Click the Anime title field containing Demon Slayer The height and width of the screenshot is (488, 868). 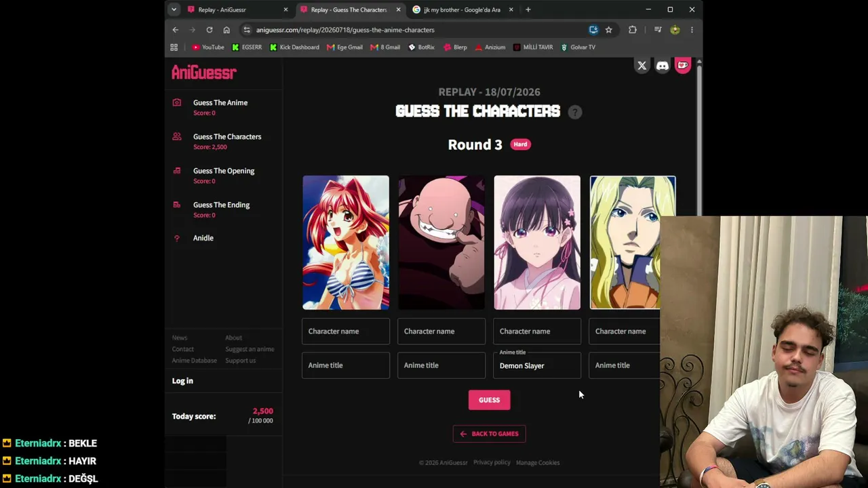537,365
